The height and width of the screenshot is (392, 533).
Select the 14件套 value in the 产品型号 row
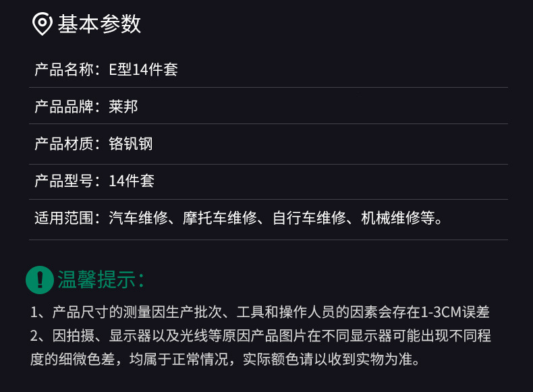click(x=132, y=181)
